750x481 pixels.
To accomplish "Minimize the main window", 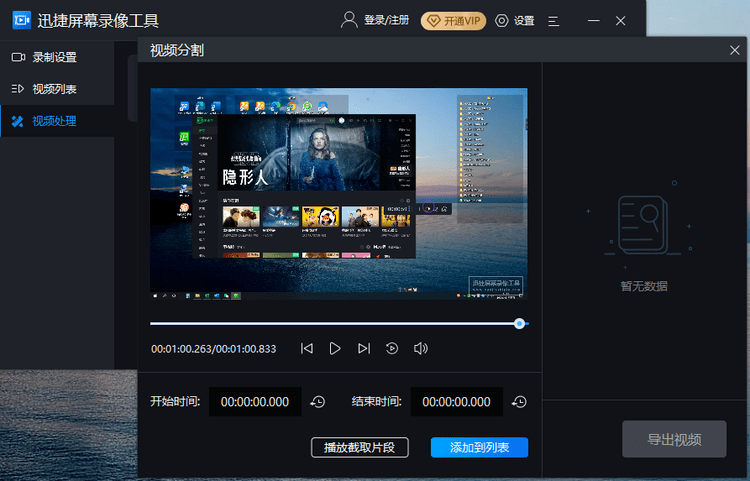I will click(594, 21).
